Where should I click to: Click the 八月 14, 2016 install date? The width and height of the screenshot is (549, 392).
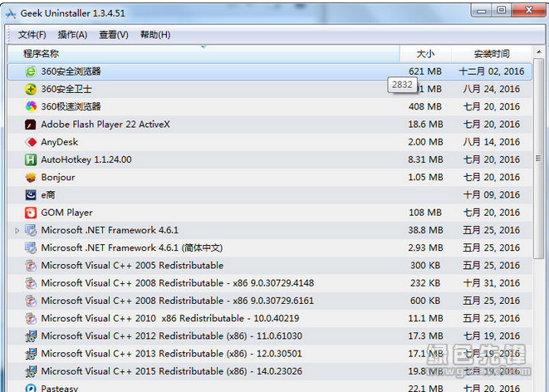point(492,142)
